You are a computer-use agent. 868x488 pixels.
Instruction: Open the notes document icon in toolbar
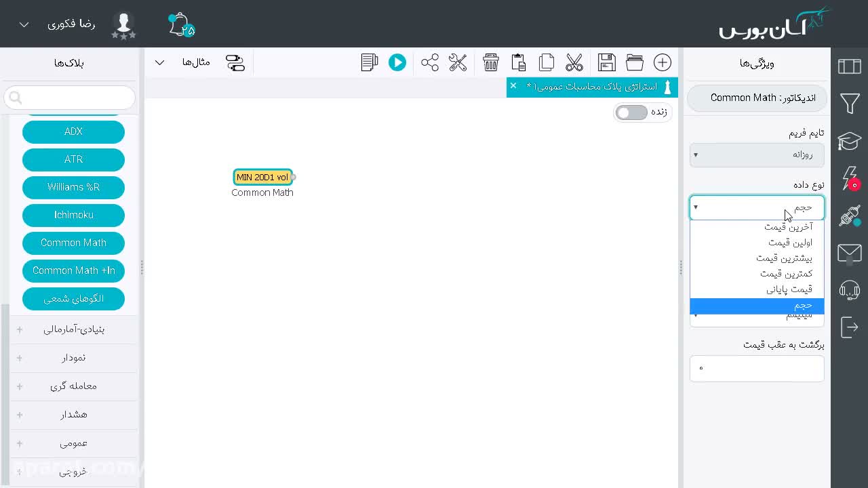[370, 62]
